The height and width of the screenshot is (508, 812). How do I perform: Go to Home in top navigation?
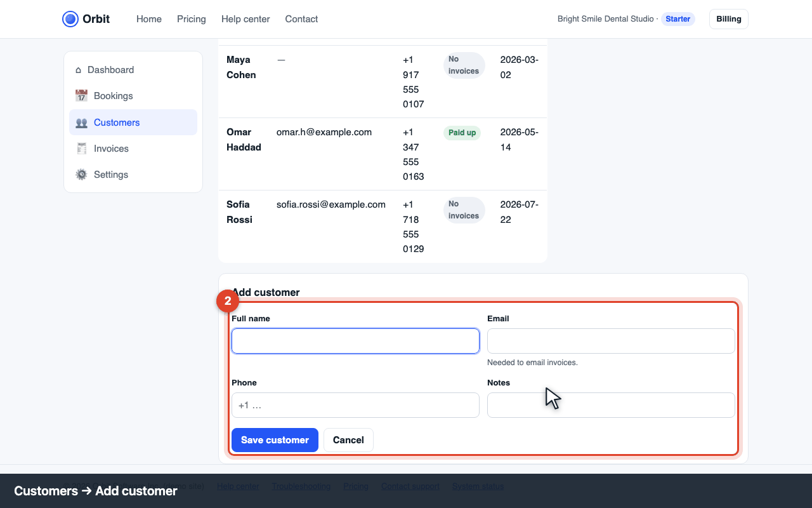tap(149, 19)
